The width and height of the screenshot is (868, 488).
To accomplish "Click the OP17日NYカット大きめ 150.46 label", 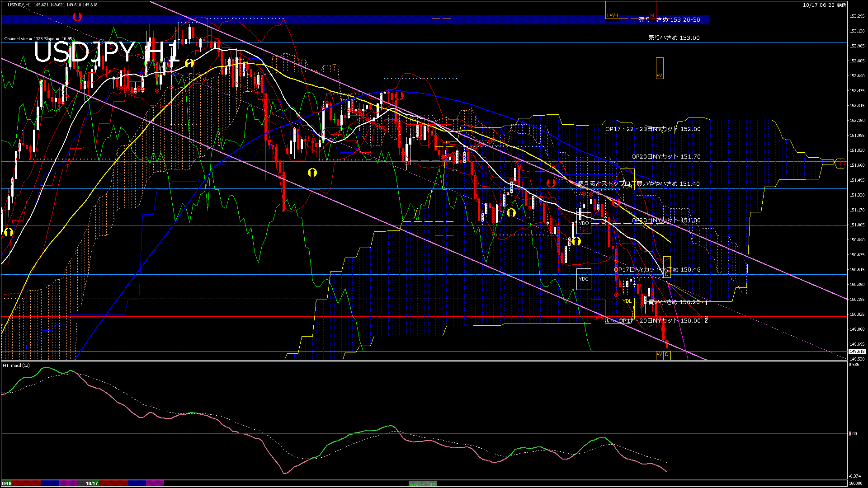I will coord(657,270).
